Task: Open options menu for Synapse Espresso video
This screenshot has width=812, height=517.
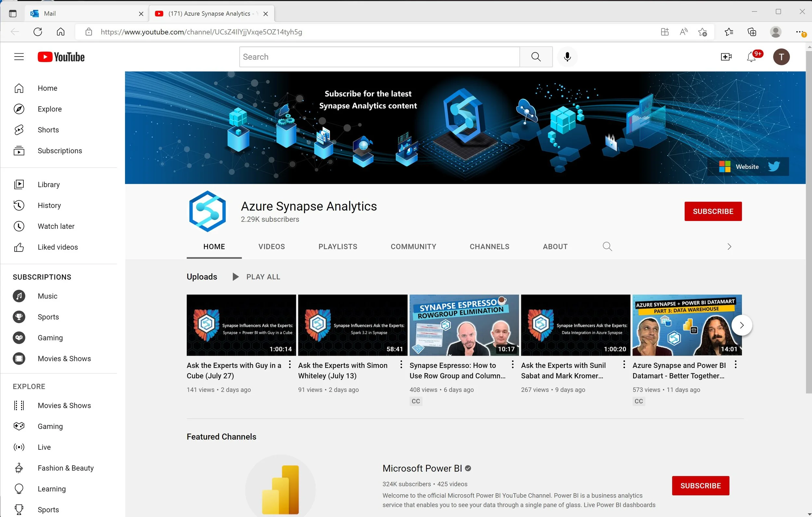Action: (x=513, y=365)
